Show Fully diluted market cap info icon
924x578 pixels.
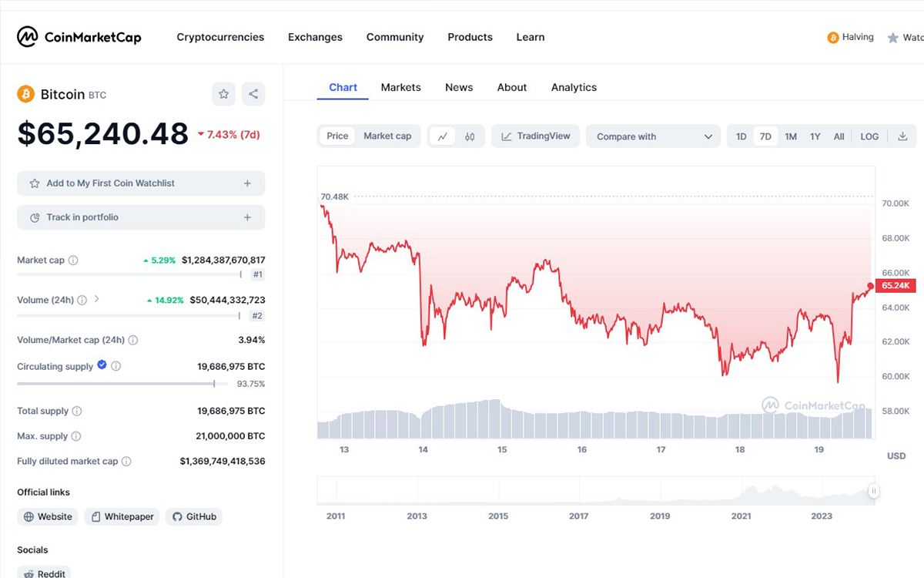(126, 462)
